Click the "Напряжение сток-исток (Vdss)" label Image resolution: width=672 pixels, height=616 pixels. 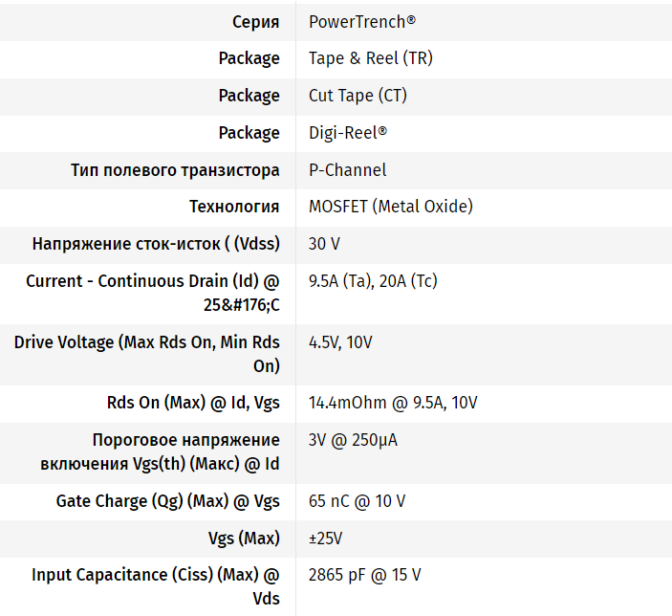pyautogui.click(x=156, y=244)
